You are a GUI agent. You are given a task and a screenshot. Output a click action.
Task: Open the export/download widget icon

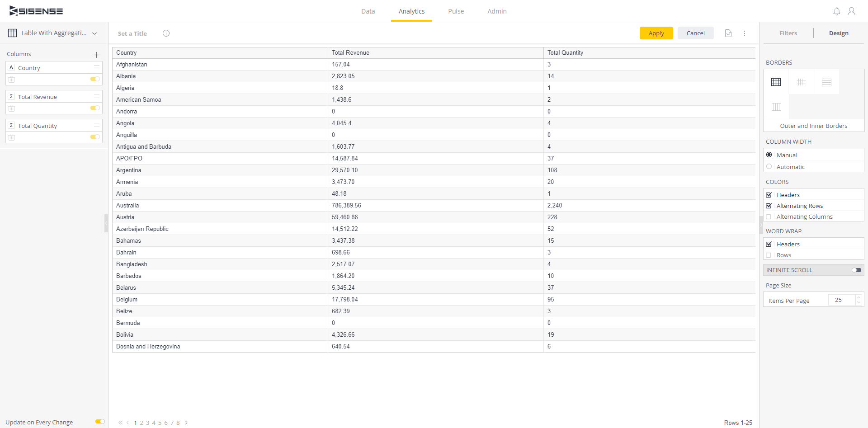728,33
